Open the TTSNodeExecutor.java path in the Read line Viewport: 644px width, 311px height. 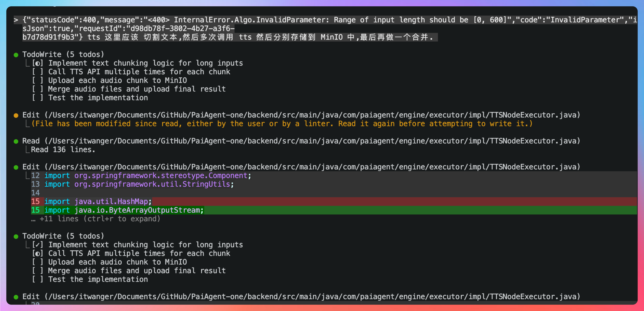[x=313, y=141]
